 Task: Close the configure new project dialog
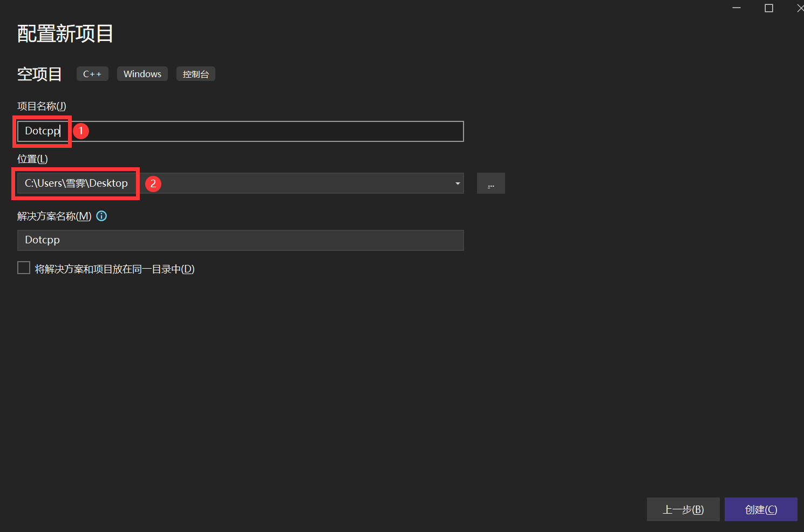(800, 8)
